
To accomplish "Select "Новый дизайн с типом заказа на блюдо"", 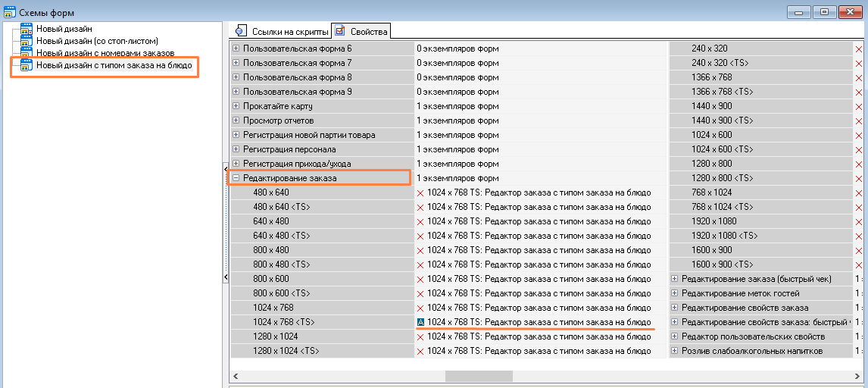I will click(x=114, y=66).
